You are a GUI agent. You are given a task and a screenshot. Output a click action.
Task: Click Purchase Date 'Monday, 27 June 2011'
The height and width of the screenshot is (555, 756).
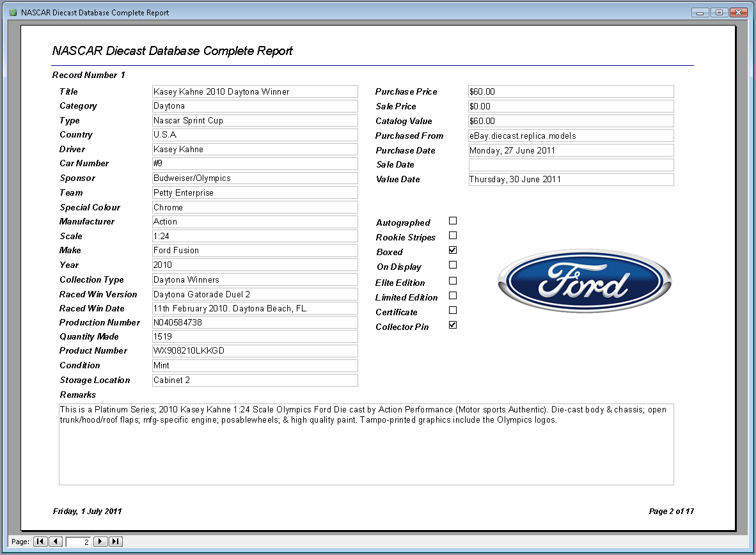(571, 150)
